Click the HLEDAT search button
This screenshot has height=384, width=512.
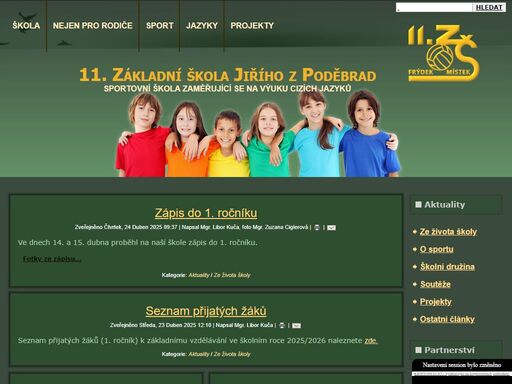click(x=489, y=7)
